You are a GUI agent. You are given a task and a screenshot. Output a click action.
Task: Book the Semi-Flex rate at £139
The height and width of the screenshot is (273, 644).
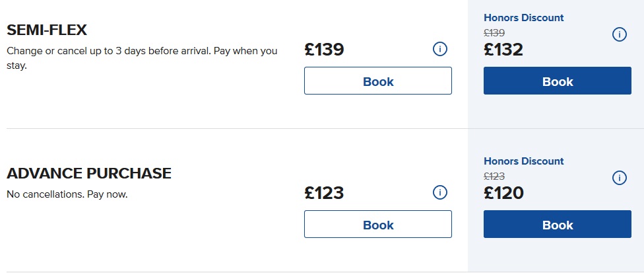(x=378, y=81)
